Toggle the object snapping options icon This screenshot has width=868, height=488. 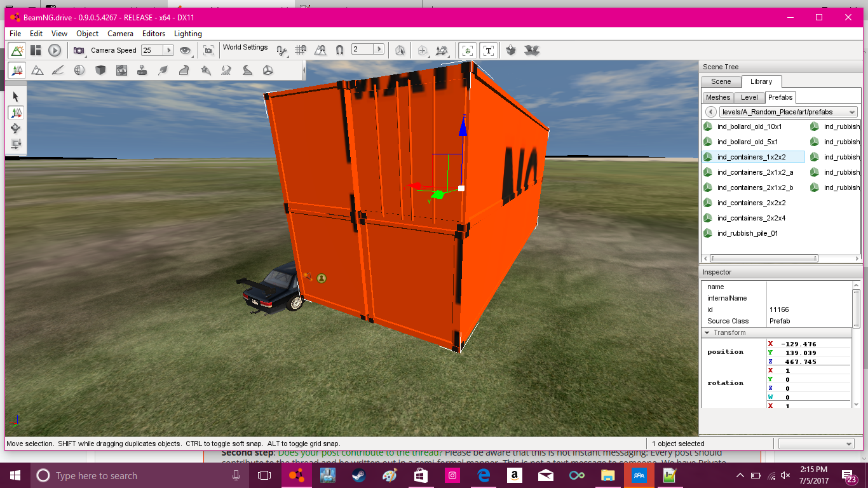pyautogui.click(x=282, y=50)
